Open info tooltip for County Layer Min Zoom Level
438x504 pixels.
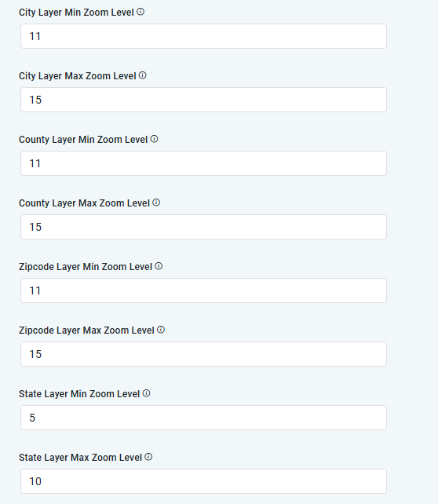pyautogui.click(x=155, y=139)
